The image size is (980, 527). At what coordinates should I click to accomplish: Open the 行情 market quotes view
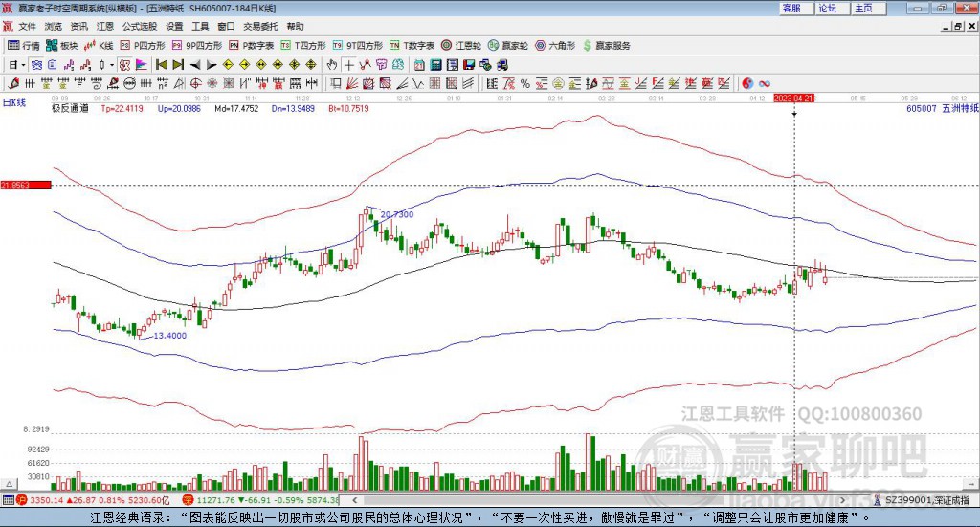coord(23,46)
